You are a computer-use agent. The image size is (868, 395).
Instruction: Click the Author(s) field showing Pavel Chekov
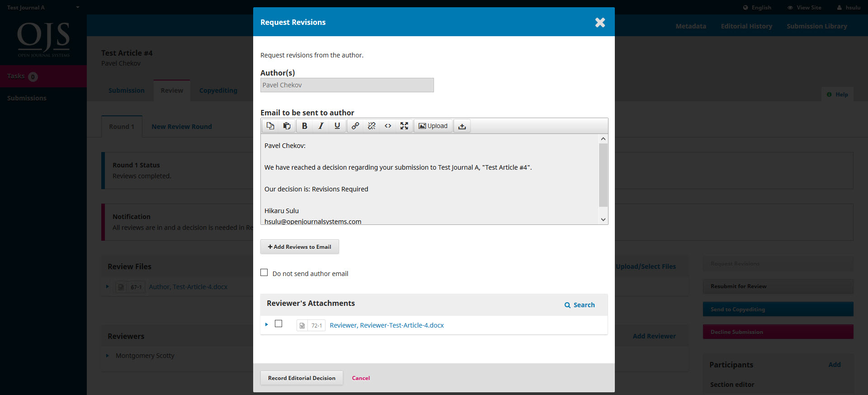click(347, 85)
